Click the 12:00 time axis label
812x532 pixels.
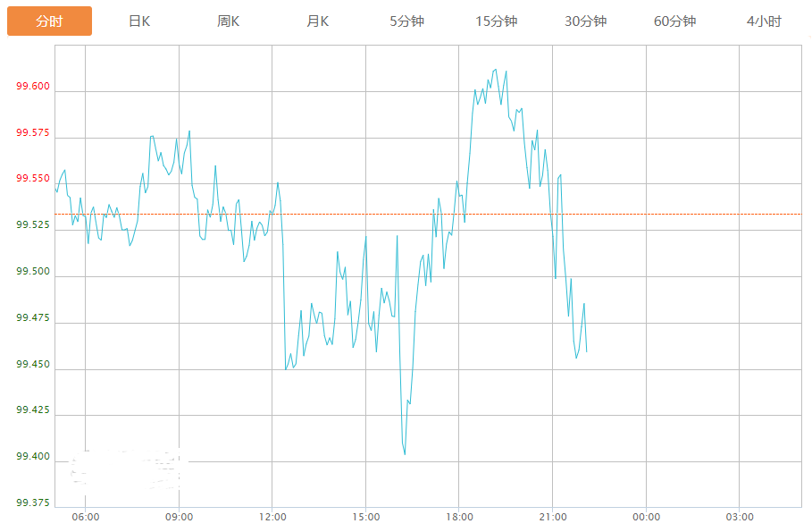(272, 517)
